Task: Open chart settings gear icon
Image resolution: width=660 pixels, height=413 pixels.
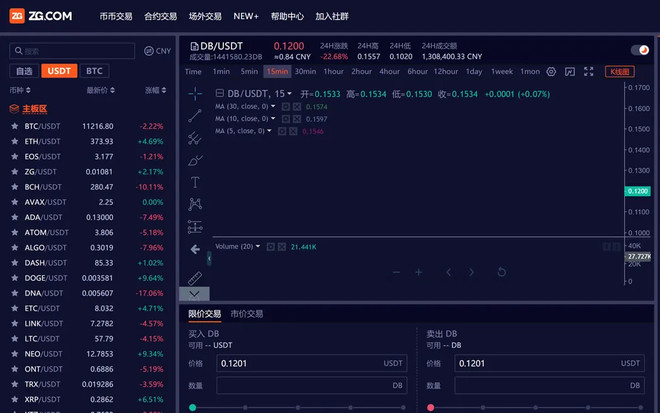Action: (551, 72)
